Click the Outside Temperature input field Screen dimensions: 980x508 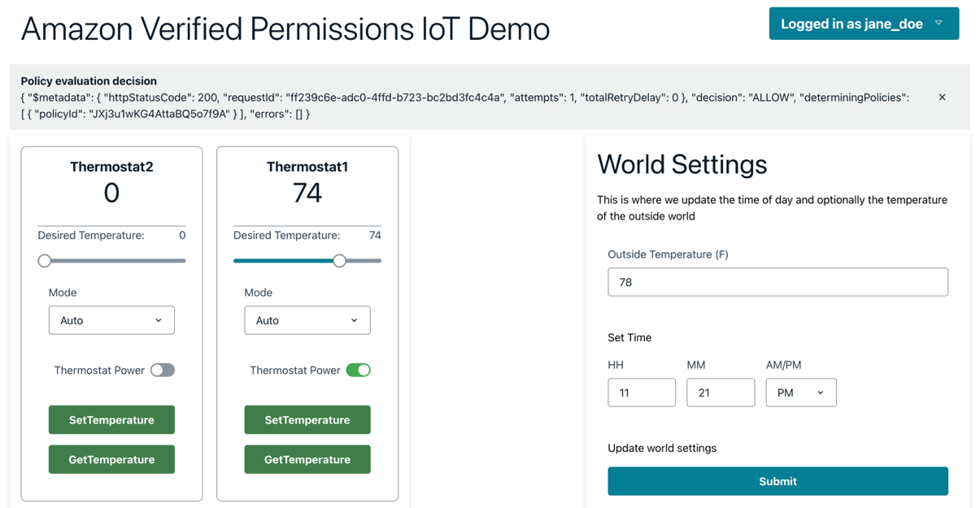[777, 282]
